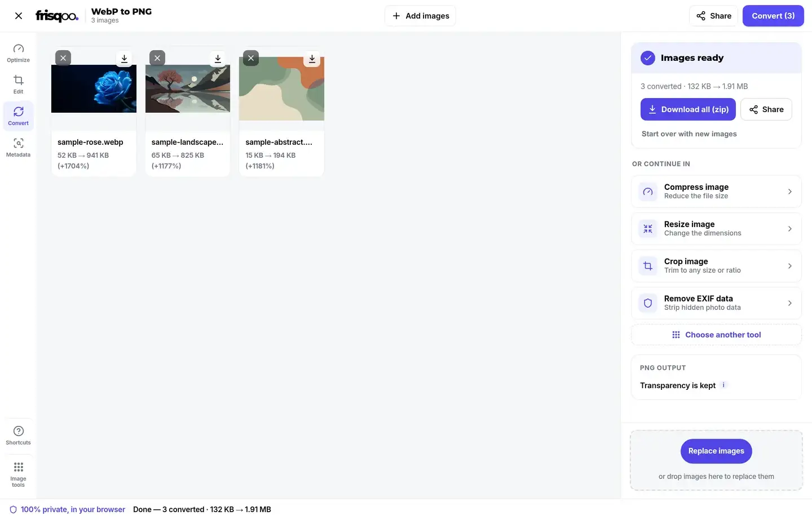Click Choose another tool
This screenshot has width=812, height=520.
point(716,335)
